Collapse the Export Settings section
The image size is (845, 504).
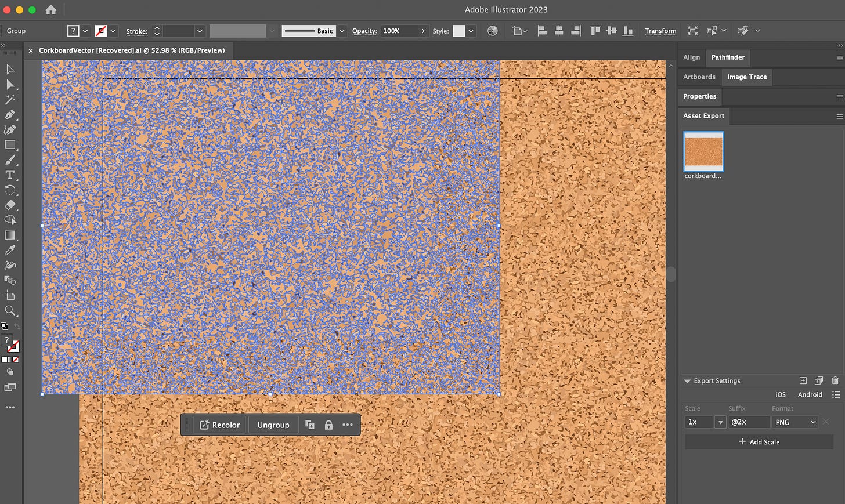click(687, 381)
